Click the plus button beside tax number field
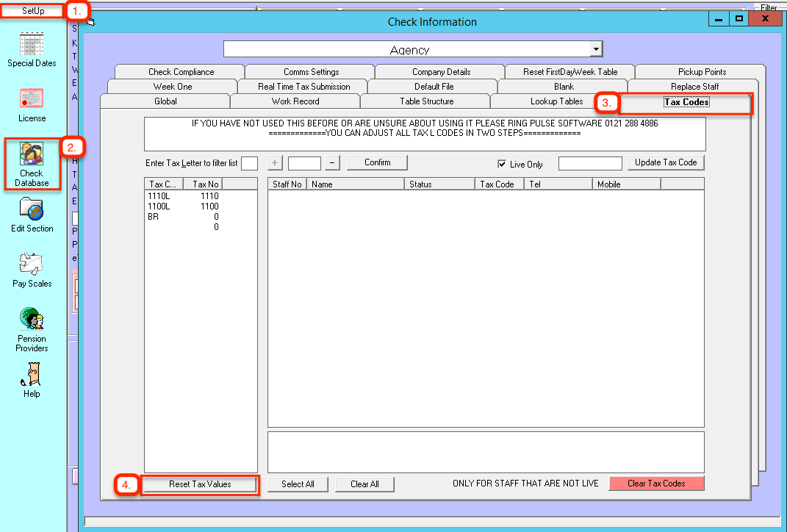 point(275,162)
